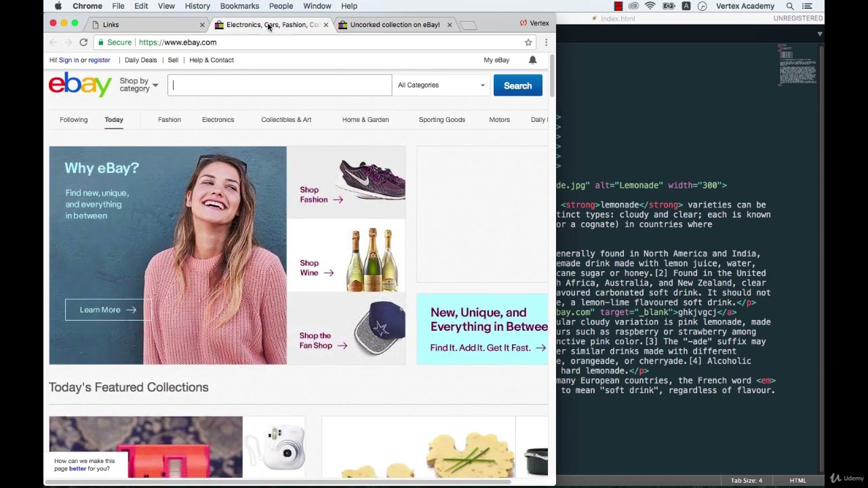Viewport: 868px width, 488px height.
Task: Click the 'better' feedback link
Action: point(77,468)
